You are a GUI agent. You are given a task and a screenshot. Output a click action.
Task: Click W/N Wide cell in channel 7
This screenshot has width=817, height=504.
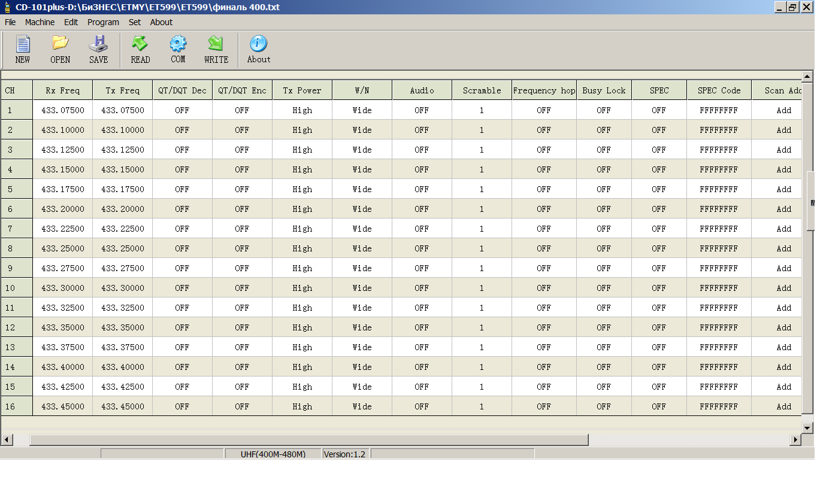pyautogui.click(x=362, y=229)
